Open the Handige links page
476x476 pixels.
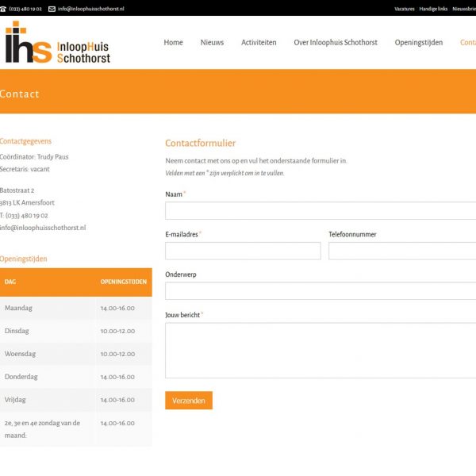[434, 9]
